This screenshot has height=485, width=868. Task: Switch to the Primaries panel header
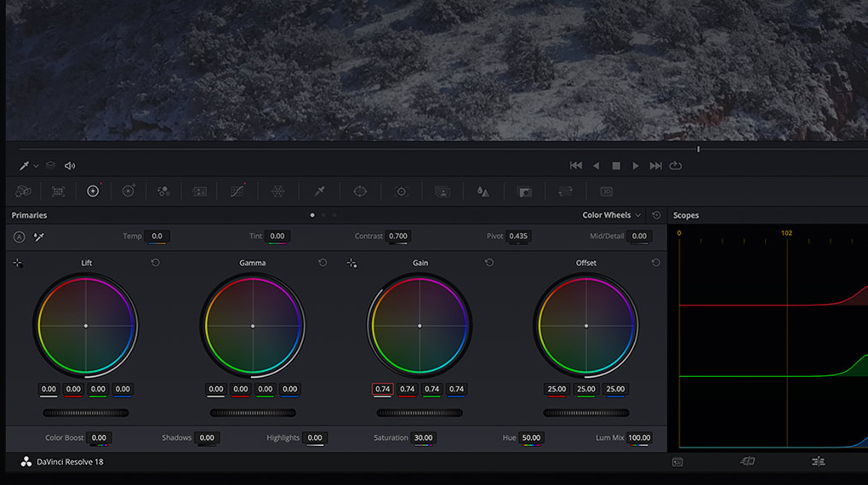30,215
